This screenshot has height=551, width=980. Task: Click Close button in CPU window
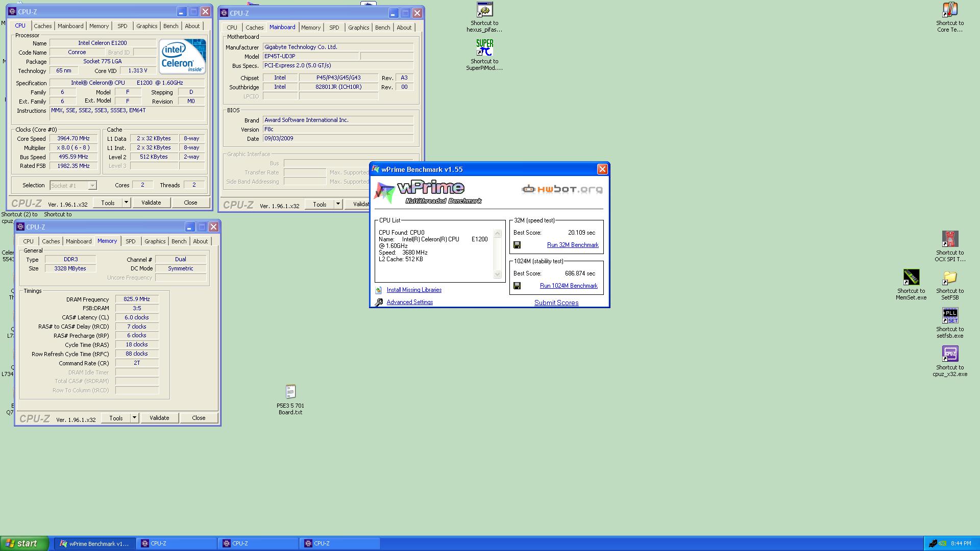pos(190,203)
